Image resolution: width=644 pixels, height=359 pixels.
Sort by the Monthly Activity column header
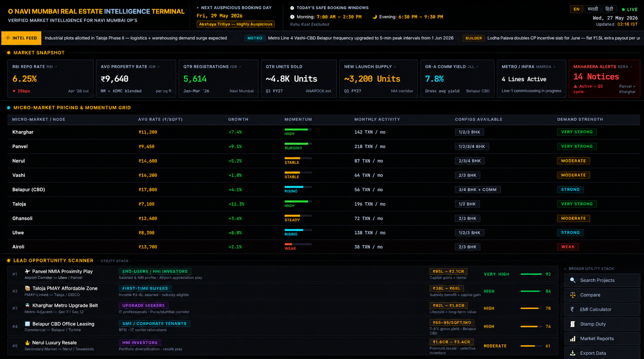[377, 119]
